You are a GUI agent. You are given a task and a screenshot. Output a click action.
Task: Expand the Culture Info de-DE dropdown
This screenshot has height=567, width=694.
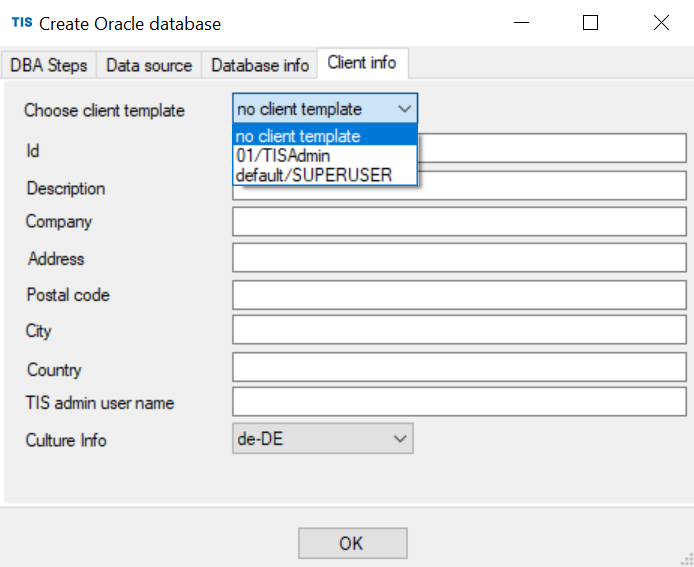[323, 439]
